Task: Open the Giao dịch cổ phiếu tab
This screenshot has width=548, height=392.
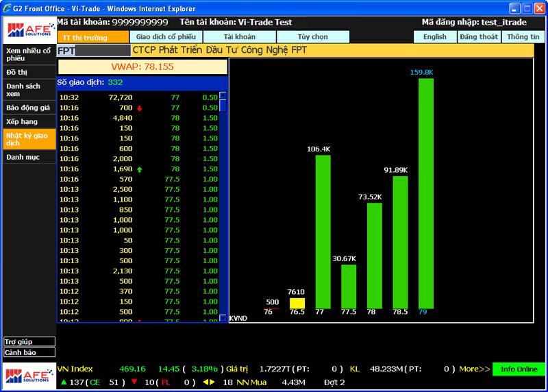Action: (166, 37)
